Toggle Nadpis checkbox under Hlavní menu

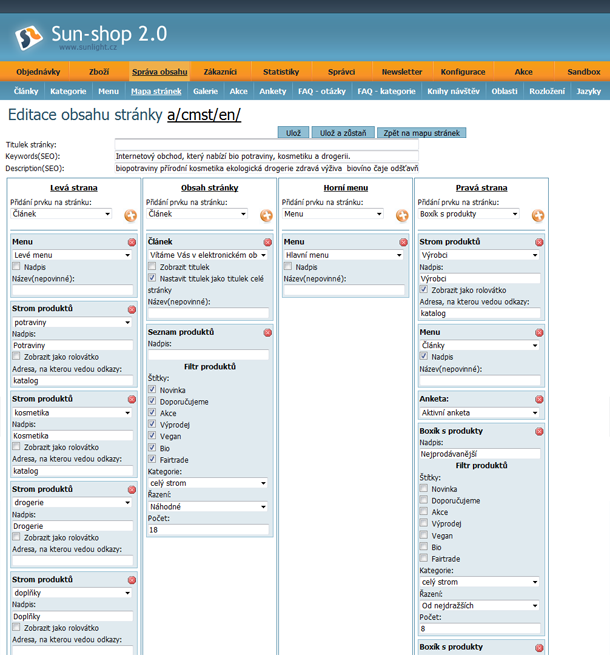288,266
